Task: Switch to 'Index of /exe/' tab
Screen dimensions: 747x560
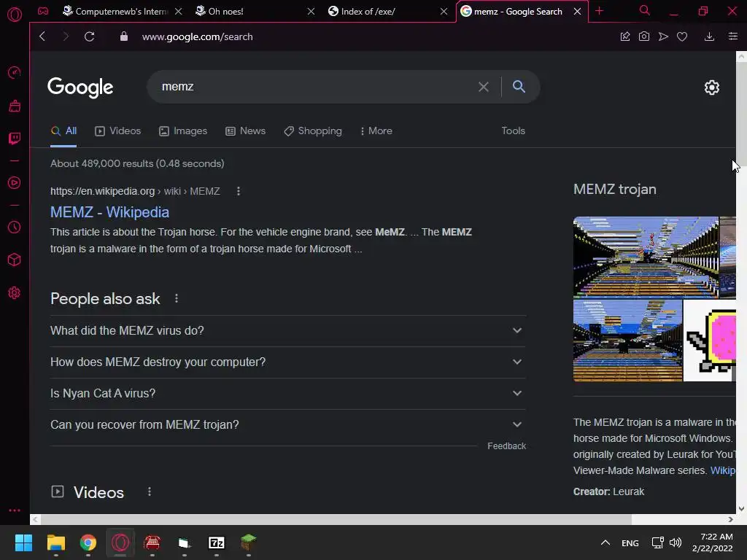Action: point(381,12)
